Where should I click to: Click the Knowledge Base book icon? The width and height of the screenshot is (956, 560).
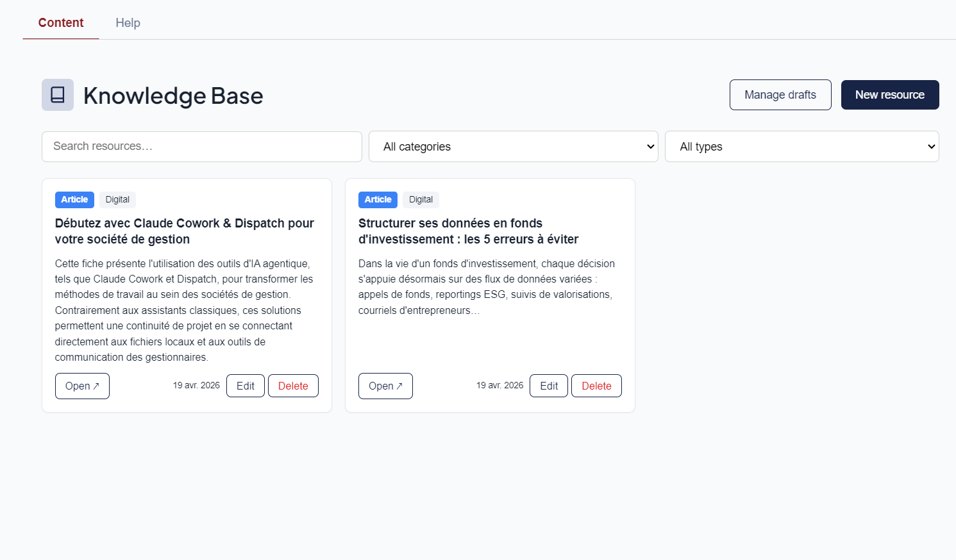(57, 95)
